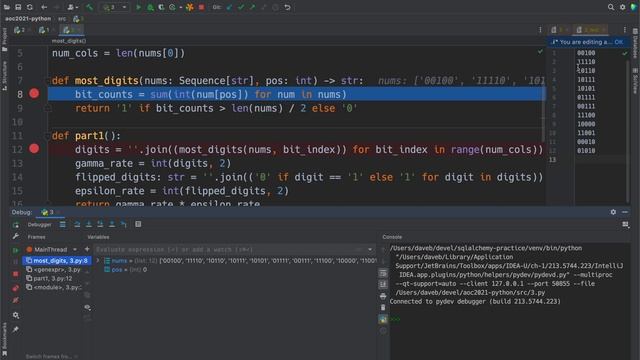This screenshot has width=640, height=360.
Task: Click the Build project hammer icon
Action: tap(89, 7)
